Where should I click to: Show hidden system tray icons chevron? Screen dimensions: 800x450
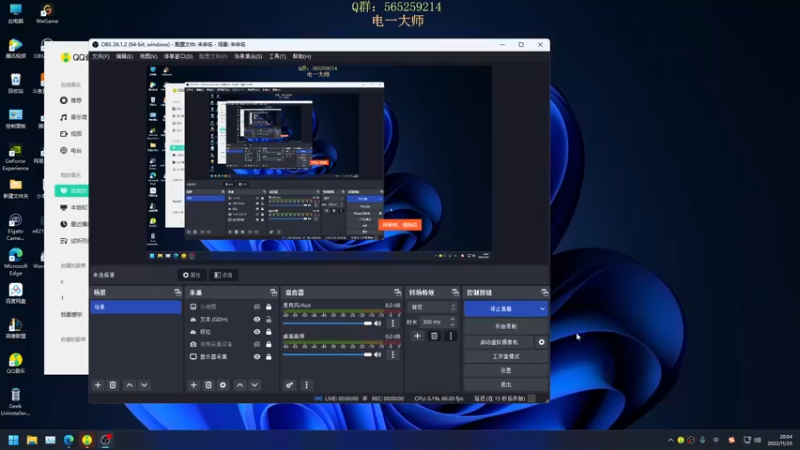tap(670, 440)
